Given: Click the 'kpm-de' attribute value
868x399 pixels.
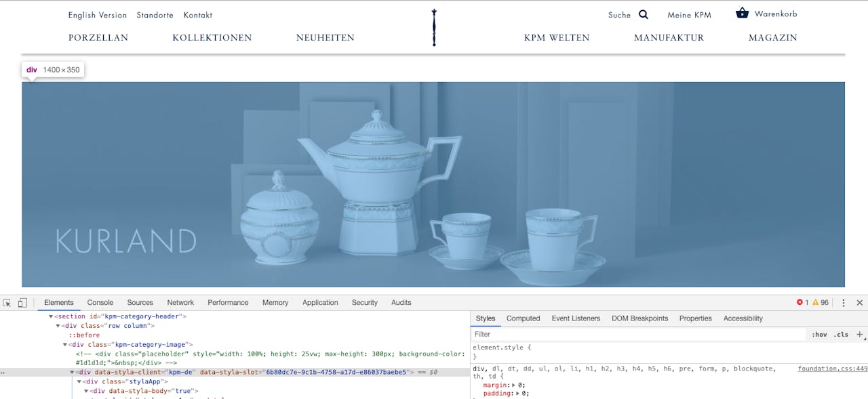Looking at the screenshot, I should coord(180,372).
